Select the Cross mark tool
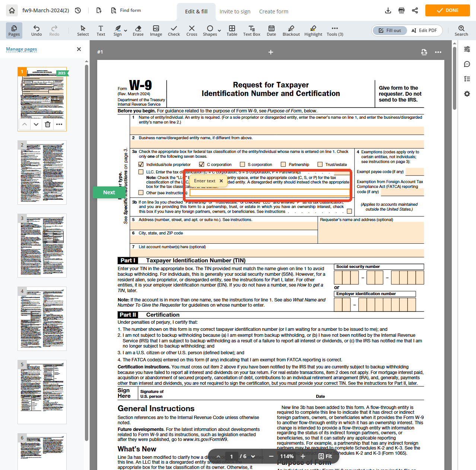 click(x=192, y=30)
